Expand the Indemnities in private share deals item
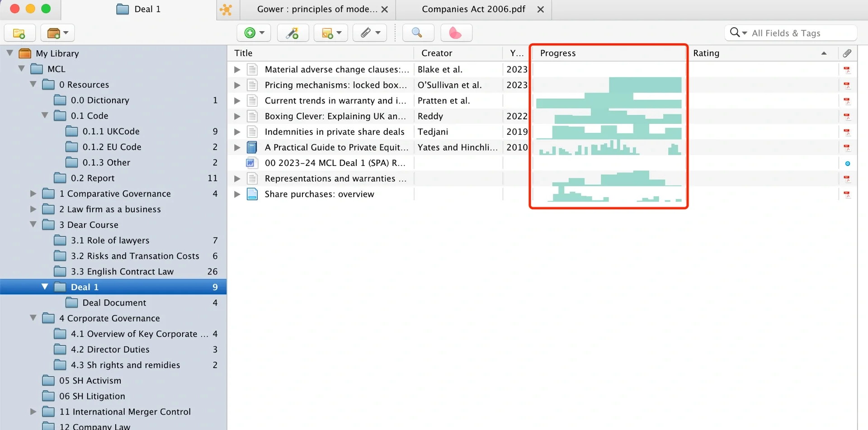This screenshot has width=868, height=430. coord(237,132)
